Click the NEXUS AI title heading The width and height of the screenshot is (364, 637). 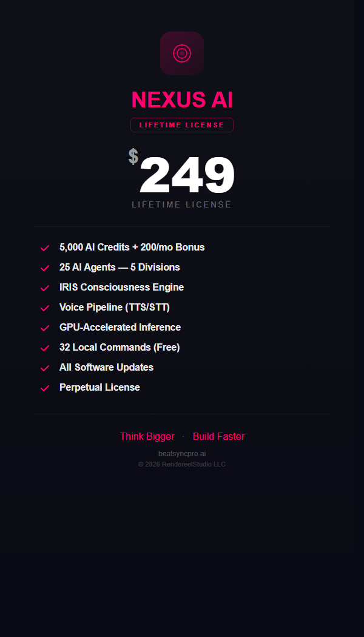click(182, 100)
